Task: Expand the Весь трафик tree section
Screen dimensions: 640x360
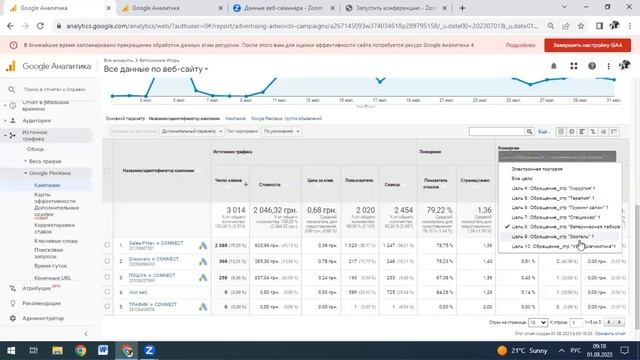Action: [25, 161]
